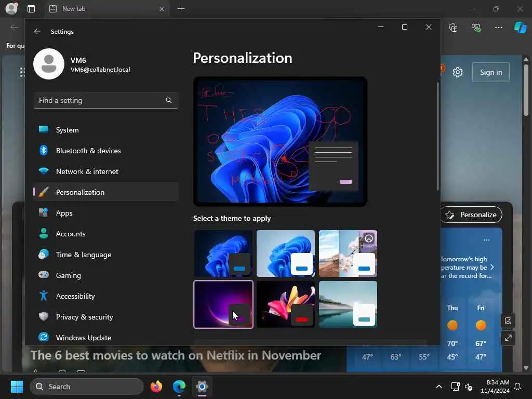Apply the Spotlight landscape theme
This screenshot has width=532, height=399.
tap(348, 254)
